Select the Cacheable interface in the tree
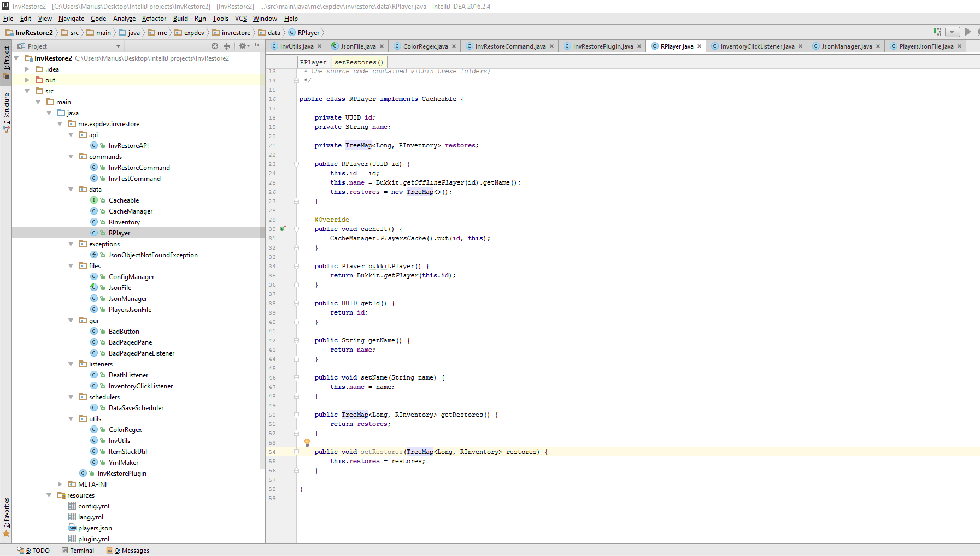This screenshot has width=980, height=556. point(124,200)
